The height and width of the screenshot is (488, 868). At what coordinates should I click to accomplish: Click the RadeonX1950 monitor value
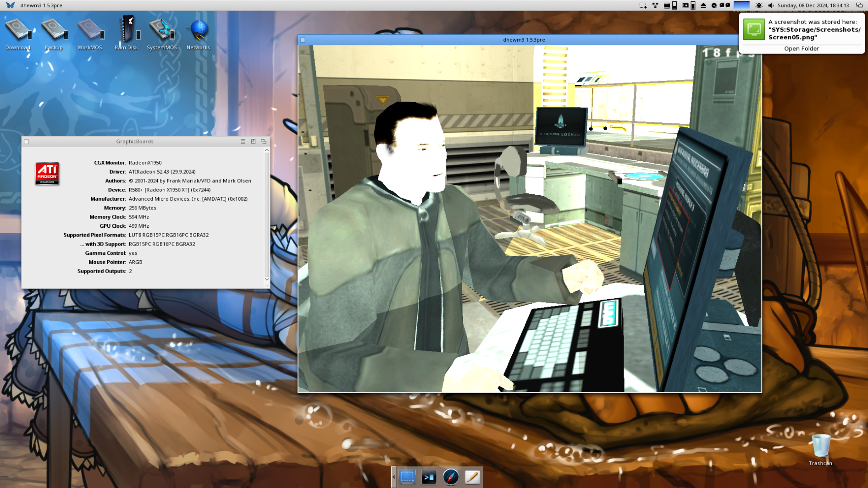(145, 163)
